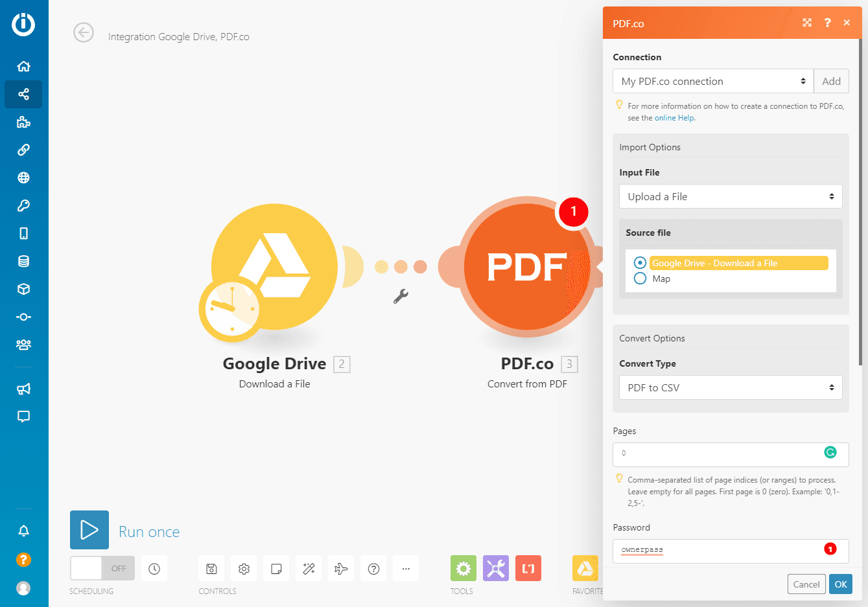The height and width of the screenshot is (607, 868).
Task: Open the My PDF.co connection dropdown
Action: (x=713, y=82)
